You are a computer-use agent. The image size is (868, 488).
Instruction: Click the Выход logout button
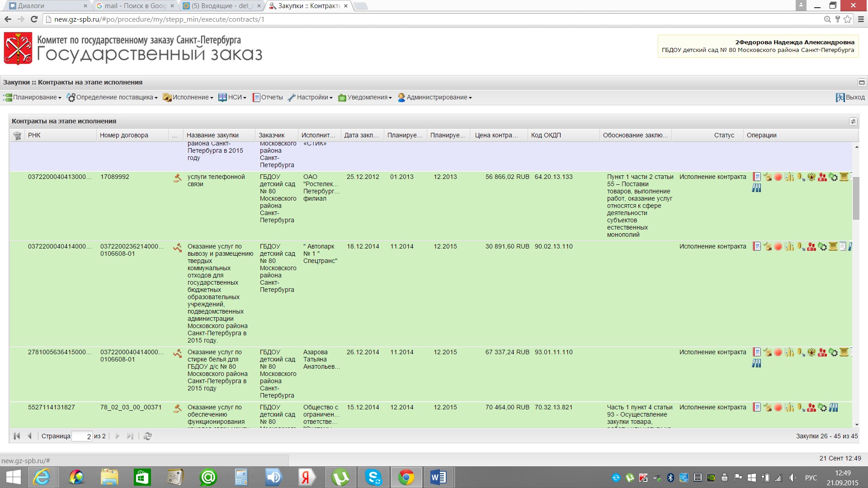point(850,98)
